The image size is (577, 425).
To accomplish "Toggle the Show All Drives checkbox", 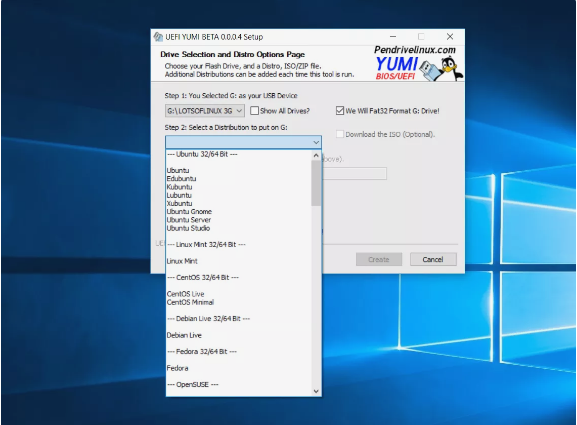I will pos(254,110).
